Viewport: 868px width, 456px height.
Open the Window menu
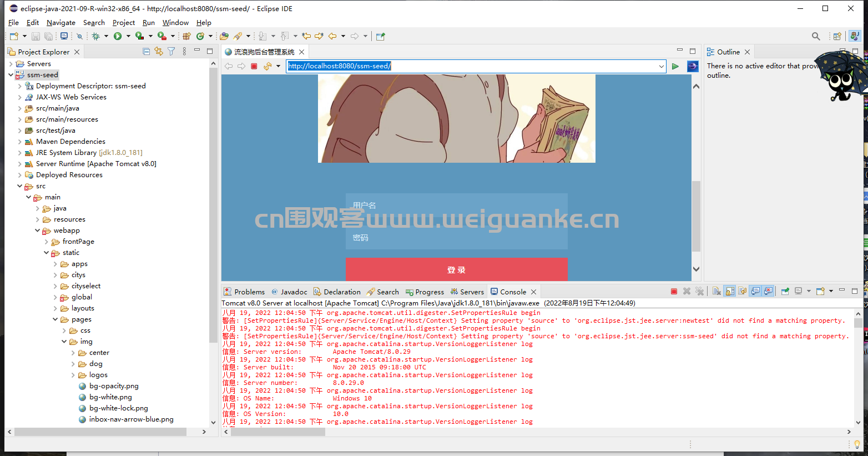[175, 23]
